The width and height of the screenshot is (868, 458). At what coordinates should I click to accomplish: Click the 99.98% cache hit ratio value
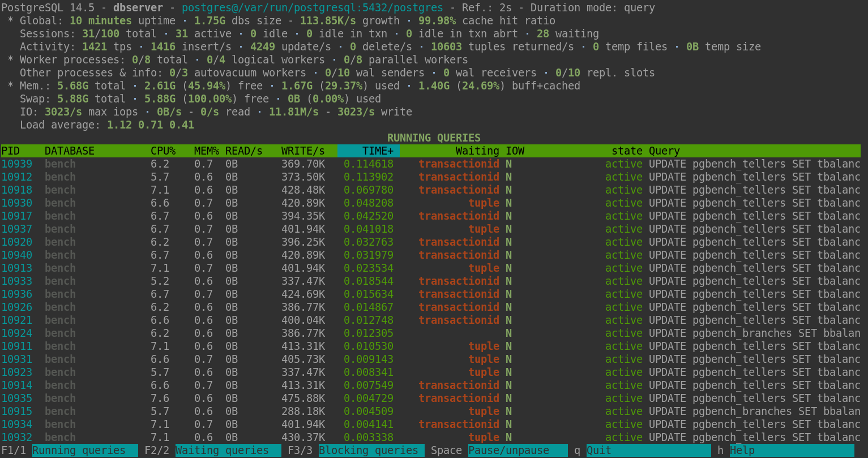point(437,21)
